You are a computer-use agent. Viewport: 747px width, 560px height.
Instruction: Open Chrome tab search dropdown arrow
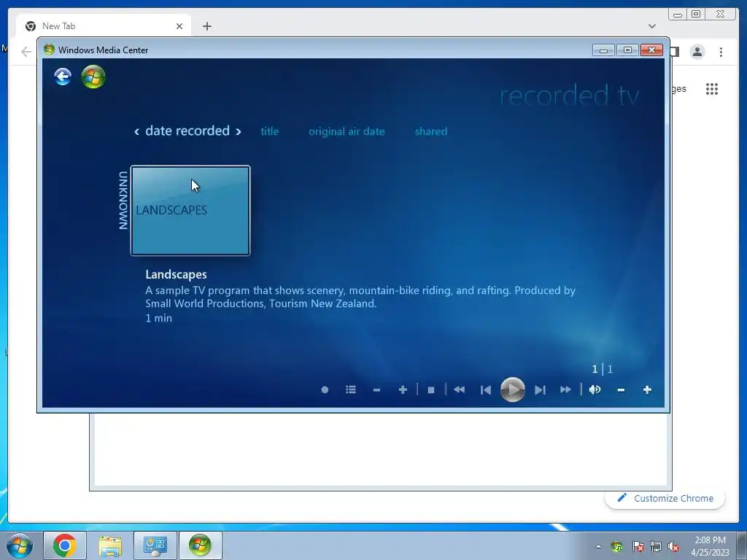pyautogui.click(x=651, y=26)
